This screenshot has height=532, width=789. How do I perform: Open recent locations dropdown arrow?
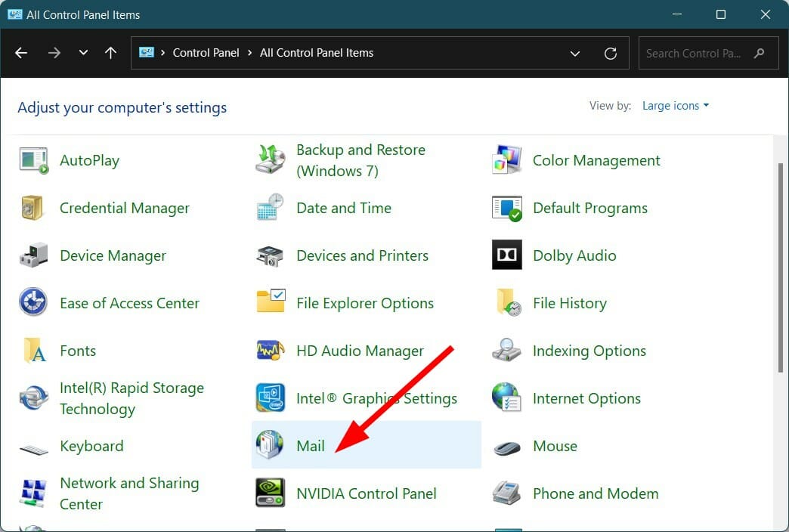84,52
